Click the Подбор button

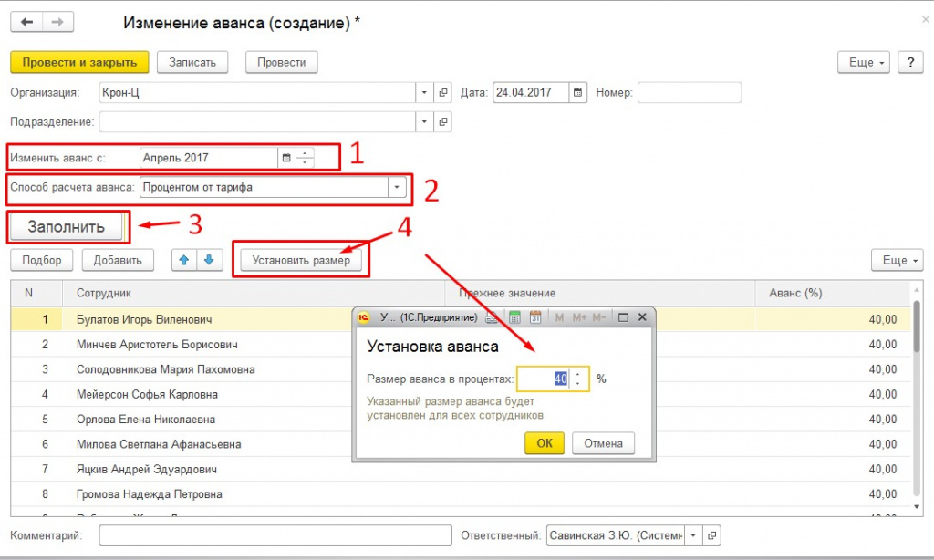(42, 260)
